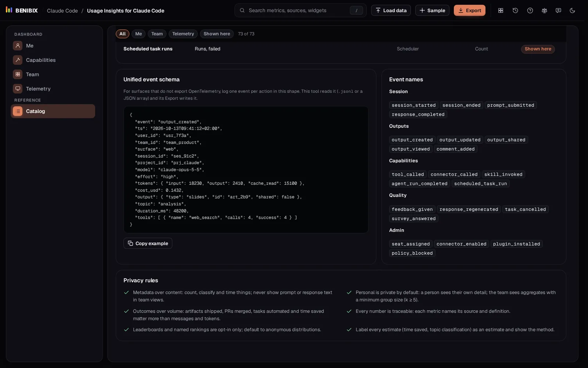
Task: Select the Team filter chip
Action: click(x=157, y=34)
